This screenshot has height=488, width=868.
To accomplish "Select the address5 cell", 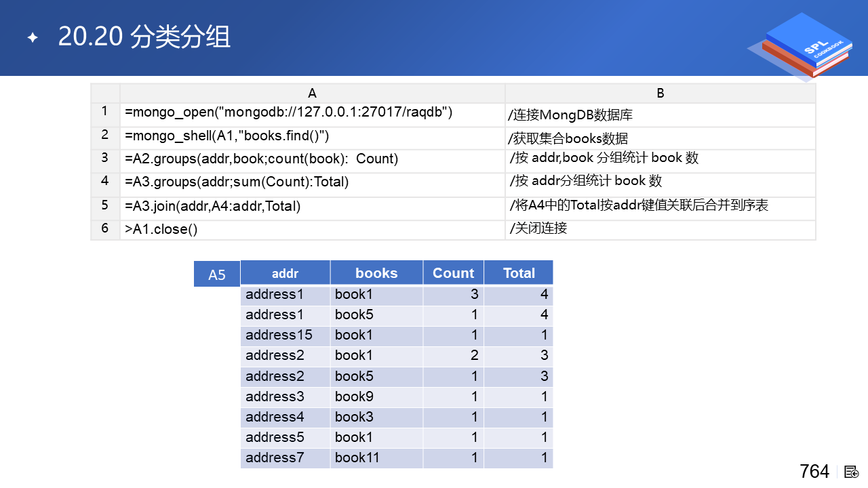I will pos(285,437).
